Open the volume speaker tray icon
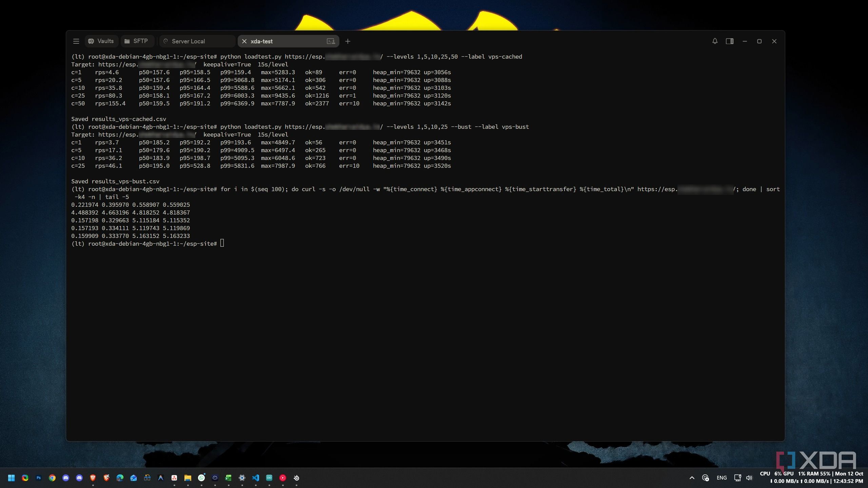Image resolution: width=868 pixels, height=488 pixels. (x=749, y=478)
